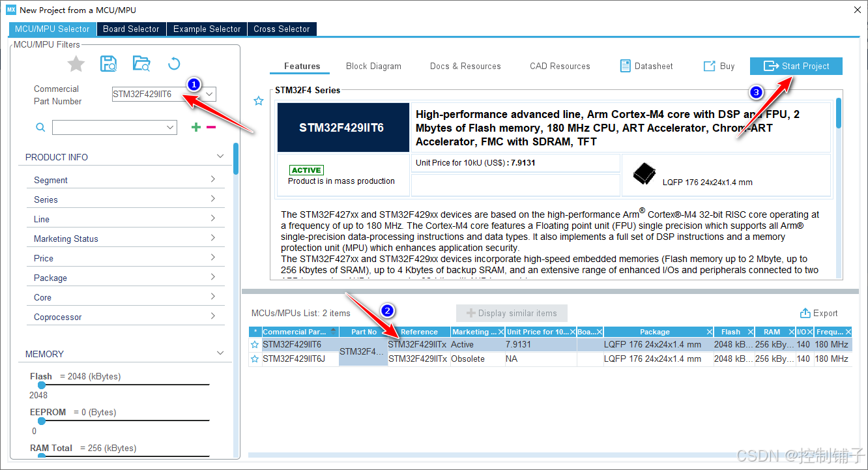Export the MCUs list
Viewport: 868px width, 470px height.
[819, 313]
